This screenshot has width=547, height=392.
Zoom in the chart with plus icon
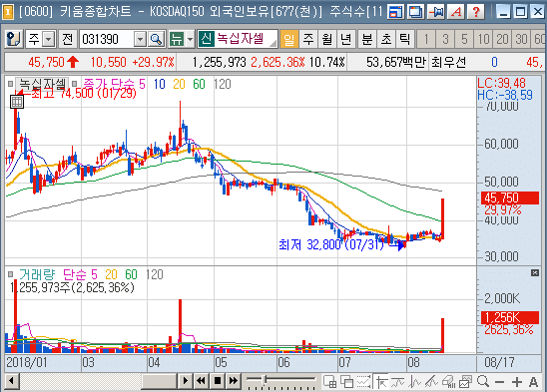pos(517,382)
